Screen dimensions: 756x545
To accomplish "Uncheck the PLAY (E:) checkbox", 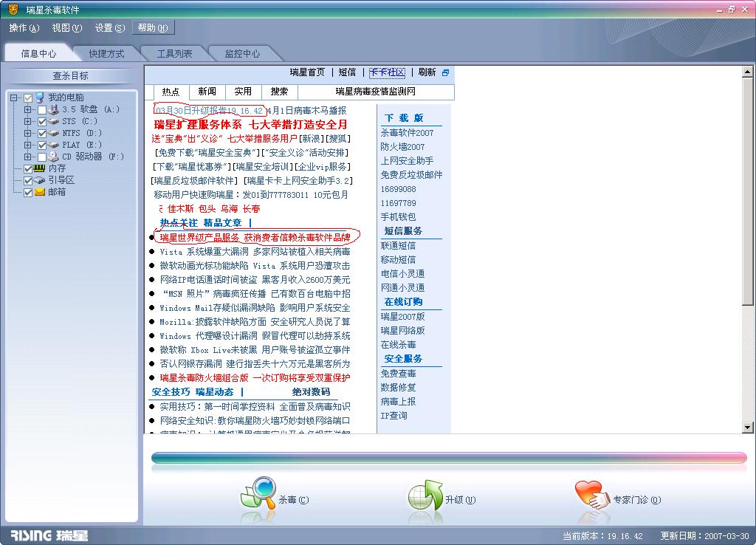I will [42, 145].
